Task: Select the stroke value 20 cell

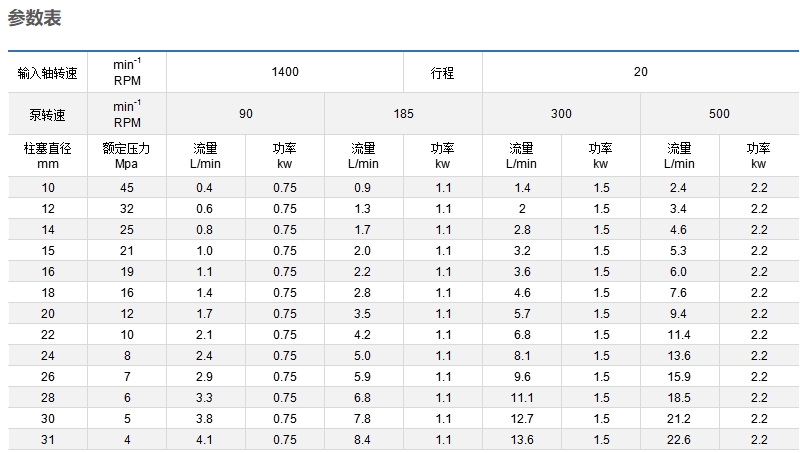Action: [x=641, y=72]
